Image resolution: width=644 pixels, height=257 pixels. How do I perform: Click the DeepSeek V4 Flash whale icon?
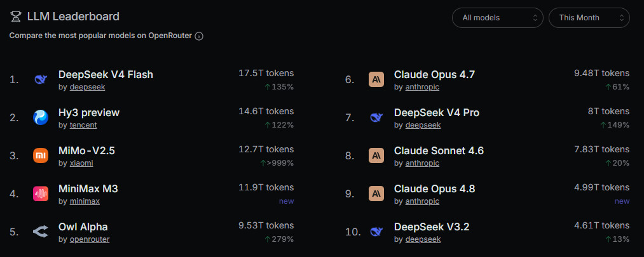click(41, 79)
